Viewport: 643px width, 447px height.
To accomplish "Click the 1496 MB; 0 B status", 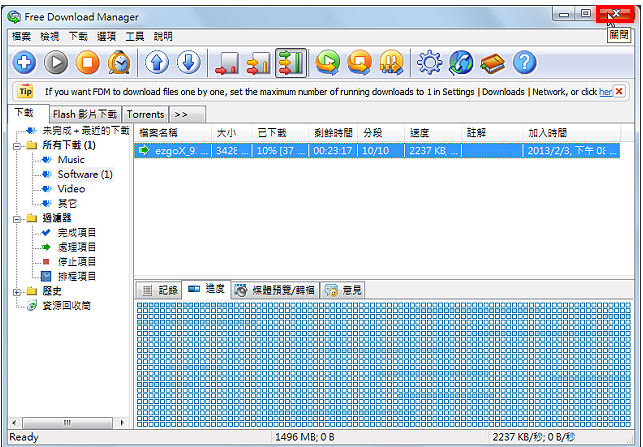I will coord(305,437).
